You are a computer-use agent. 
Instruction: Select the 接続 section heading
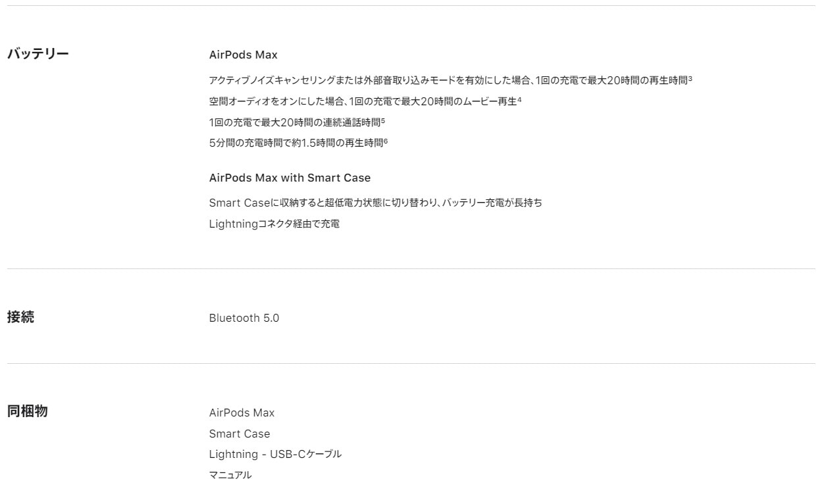click(x=20, y=318)
